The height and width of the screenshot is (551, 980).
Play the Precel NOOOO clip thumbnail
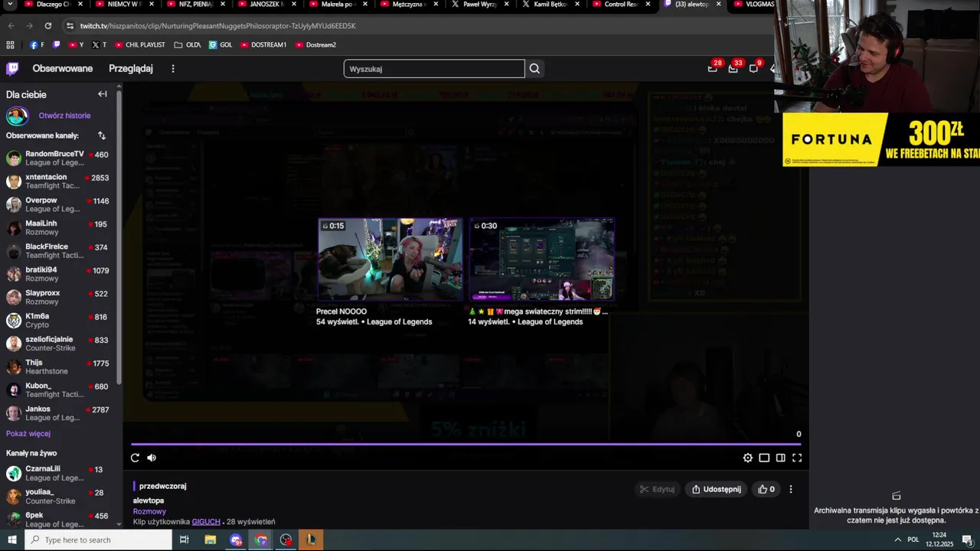390,259
